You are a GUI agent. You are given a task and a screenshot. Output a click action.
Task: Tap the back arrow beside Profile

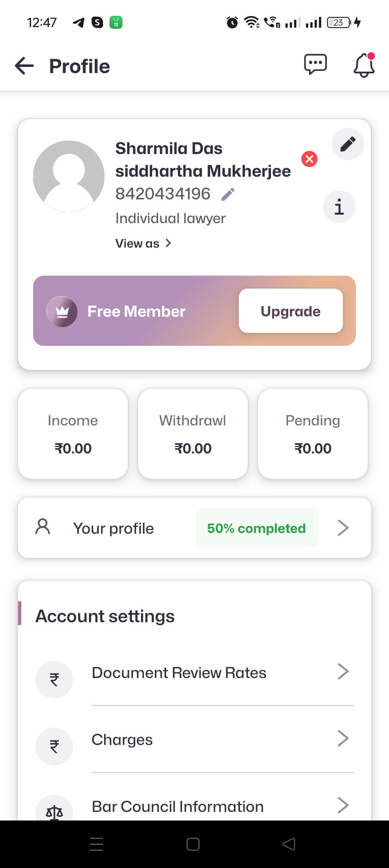click(24, 66)
